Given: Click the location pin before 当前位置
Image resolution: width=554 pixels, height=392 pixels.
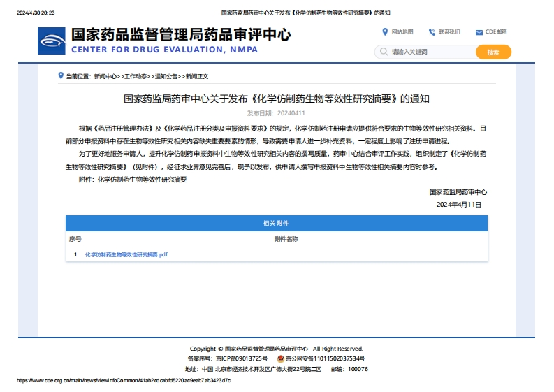Looking at the screenshot, I should 61,76.
